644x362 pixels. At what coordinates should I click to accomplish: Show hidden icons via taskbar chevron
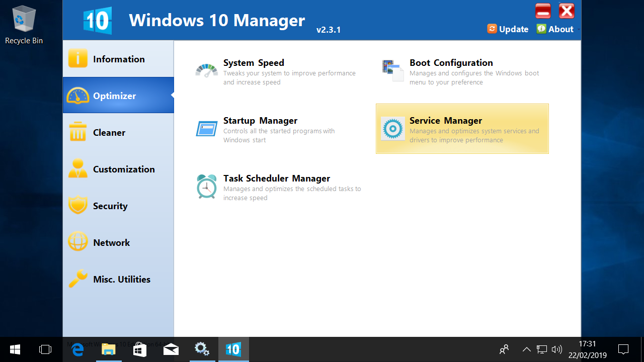coord(526,349)
